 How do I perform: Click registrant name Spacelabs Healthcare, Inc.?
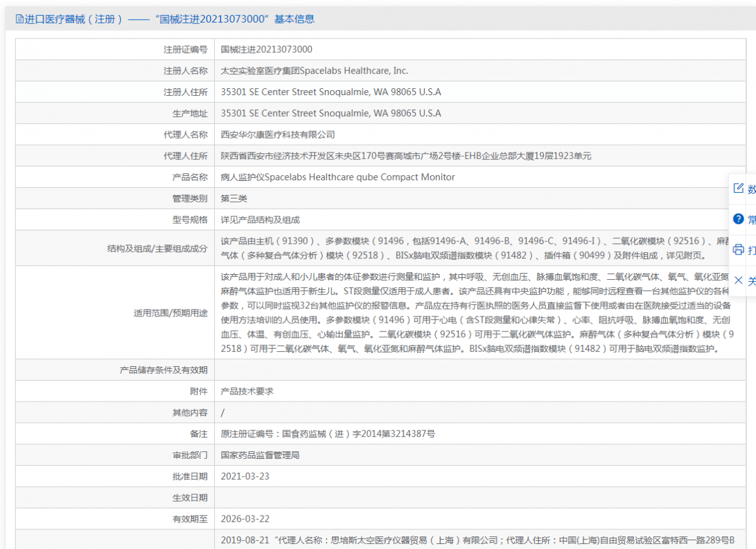(314, 71)
